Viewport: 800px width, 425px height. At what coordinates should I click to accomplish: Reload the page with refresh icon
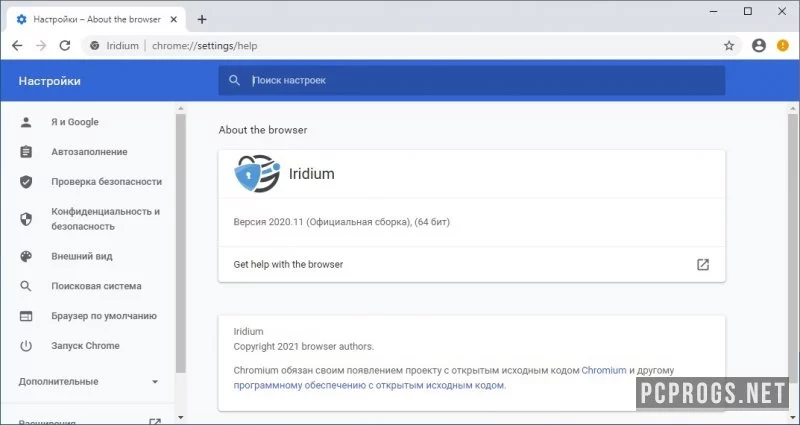point(65,46)
